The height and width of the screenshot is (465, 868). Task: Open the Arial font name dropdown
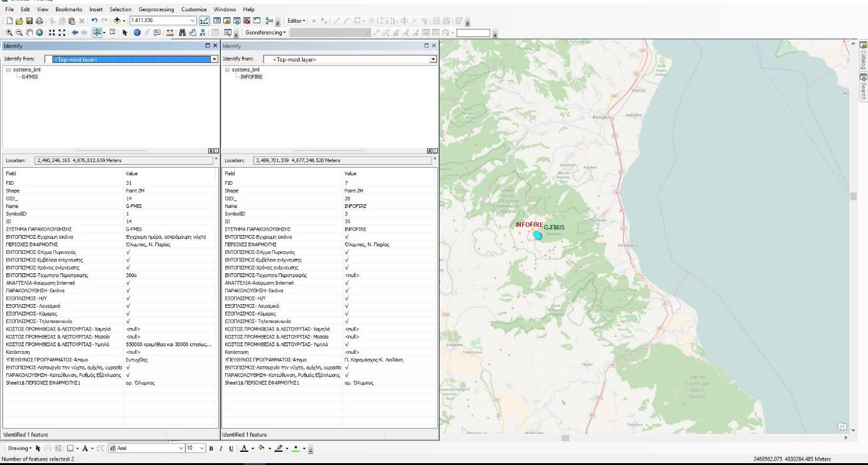tap(181, 448)
